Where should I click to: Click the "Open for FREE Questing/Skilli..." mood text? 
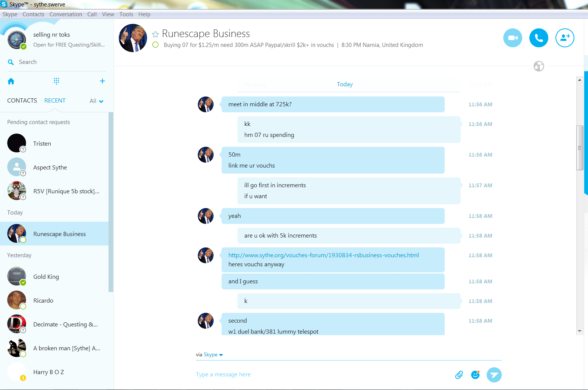[x=69, y=45]
